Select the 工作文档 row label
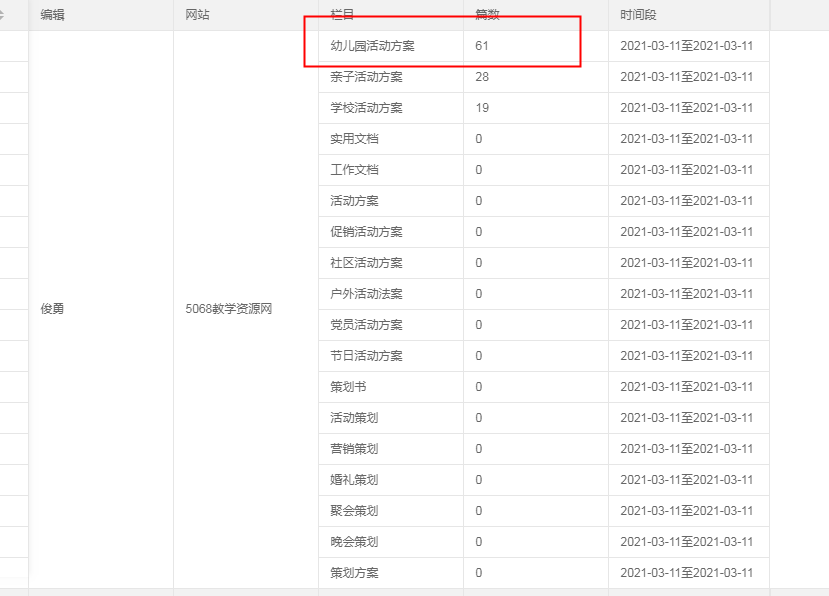 coord(354,170)
